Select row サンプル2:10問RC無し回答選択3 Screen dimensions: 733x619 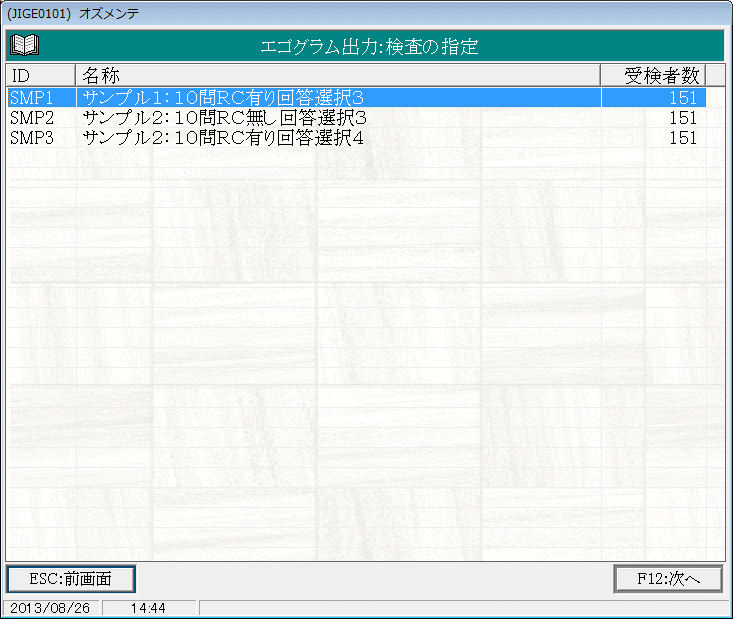[356, 118]
